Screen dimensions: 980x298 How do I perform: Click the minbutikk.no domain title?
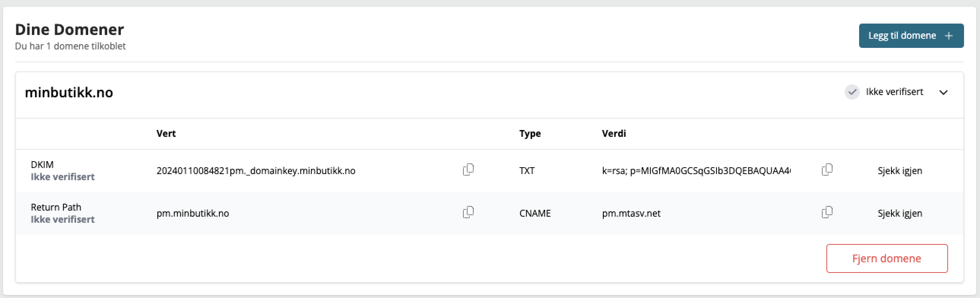[69, 92]
